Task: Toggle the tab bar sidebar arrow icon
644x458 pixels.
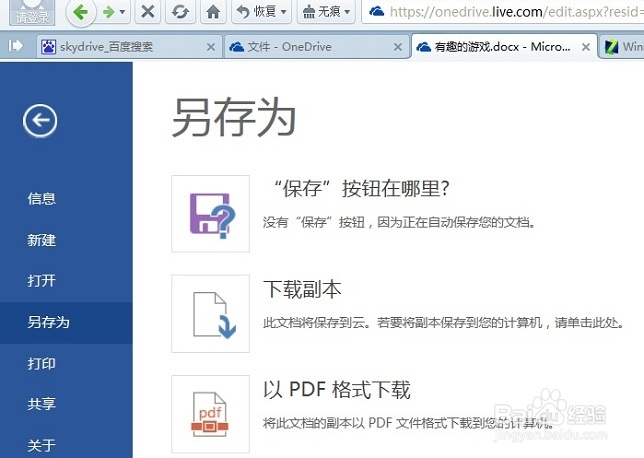Action: click(16, 46)
